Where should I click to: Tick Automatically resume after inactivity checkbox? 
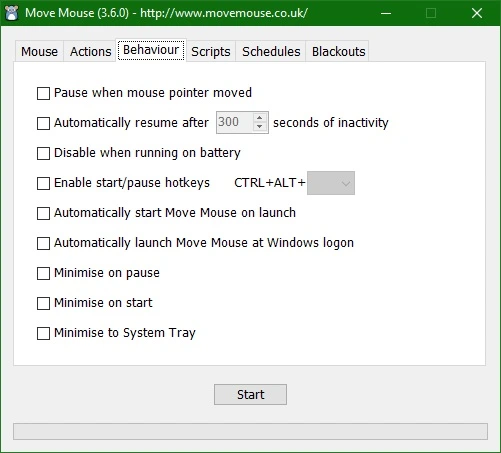coord(43,123)
